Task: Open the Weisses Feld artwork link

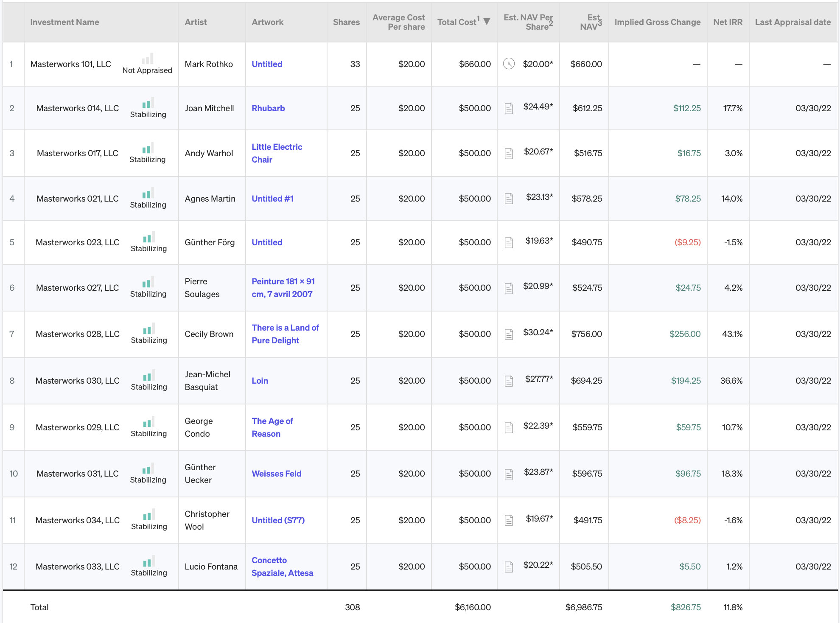Action: click(x=276, y=474)
